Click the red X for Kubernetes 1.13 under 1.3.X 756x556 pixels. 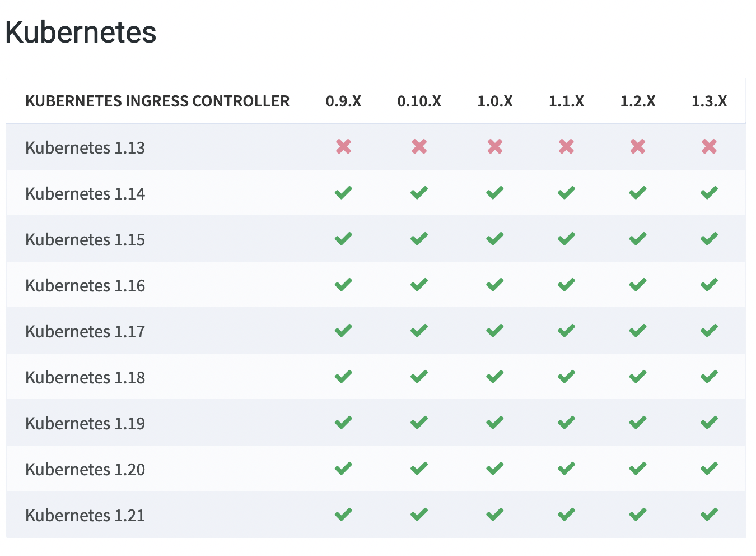pyautogui.click(x=709, y=147)
